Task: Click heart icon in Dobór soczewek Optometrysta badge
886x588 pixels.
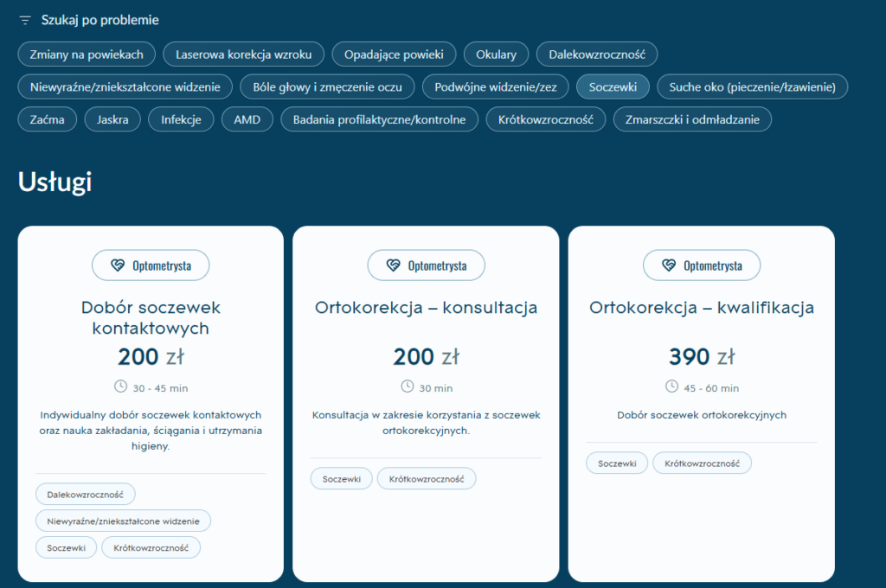Action: tap(118, 265)
